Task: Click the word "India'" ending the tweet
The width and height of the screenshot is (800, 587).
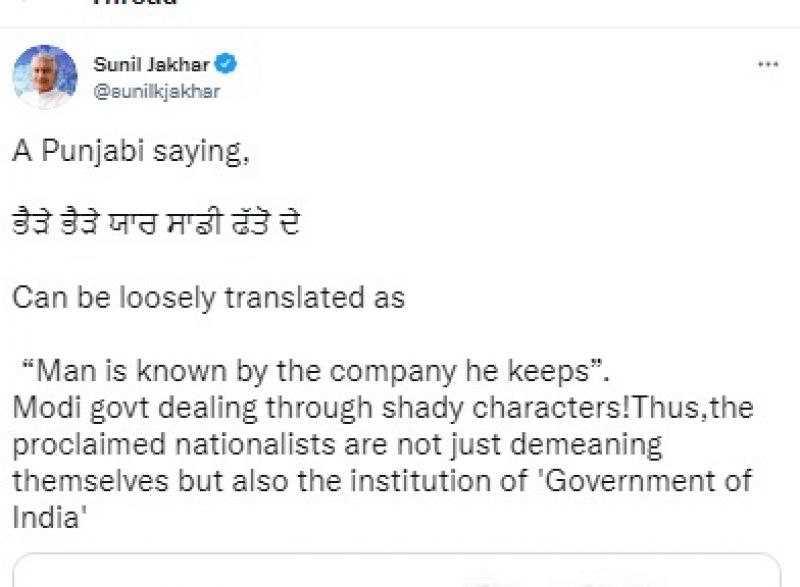Action: pos(47,514)
